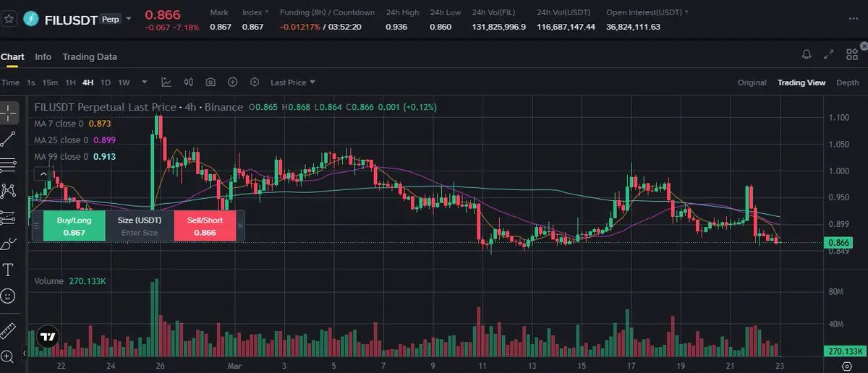Select the ruler measure tool
The height and width of the screenshot is (373, 868).
(x=9, y=332)
